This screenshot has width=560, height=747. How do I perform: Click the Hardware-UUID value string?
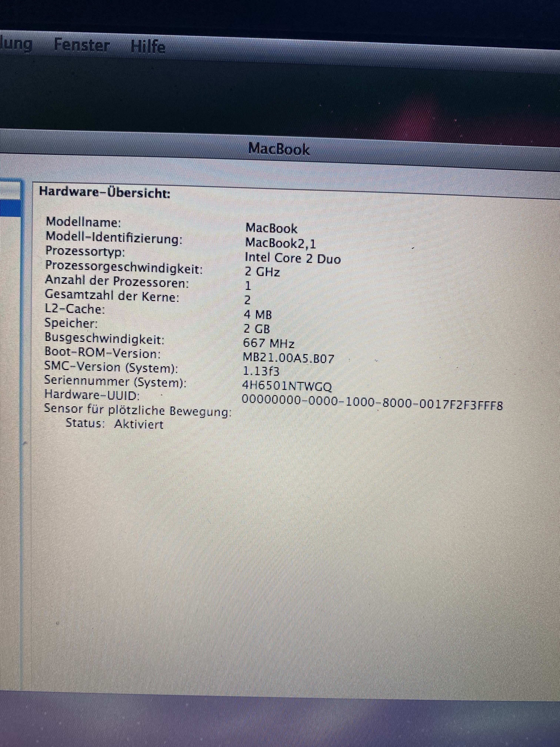coord(372,402)
